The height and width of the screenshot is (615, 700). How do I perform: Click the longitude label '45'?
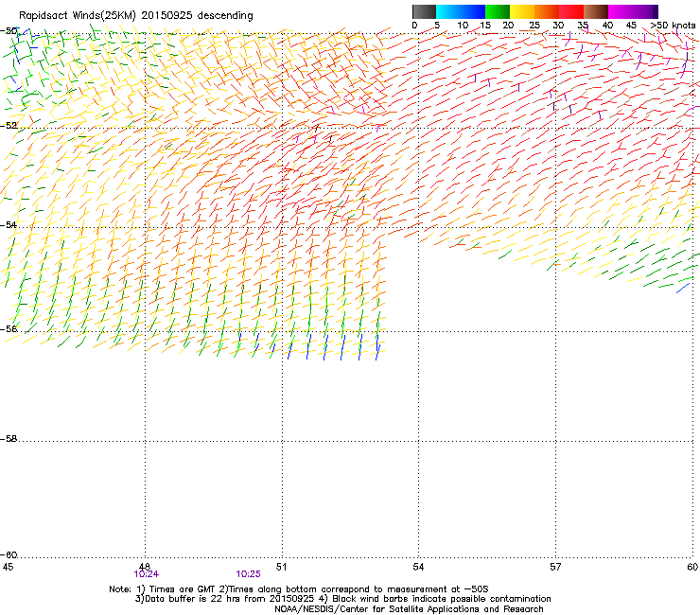[x=8, y=567]
